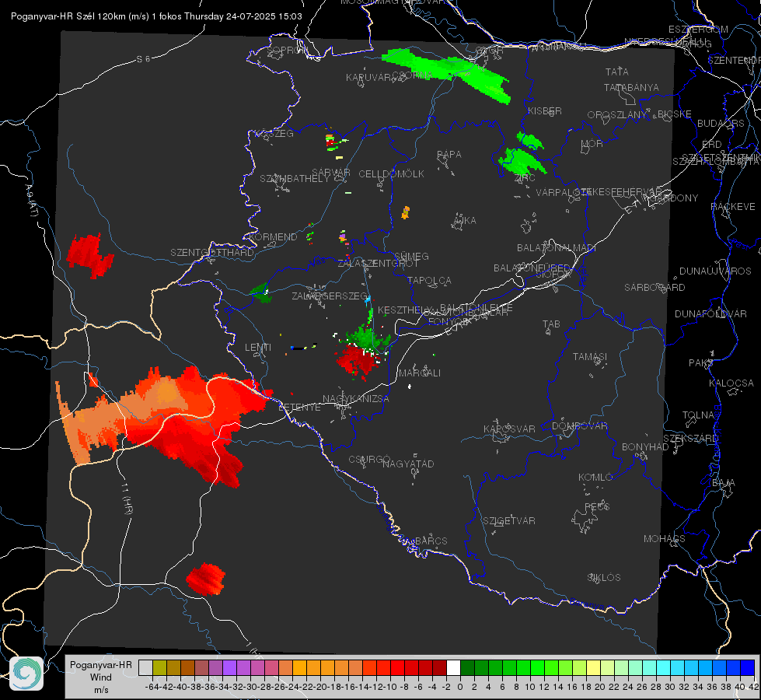Click the KOMLO city label
This screenshot has height=700, width=761.
pyautogui.click(x=595, y=478)
